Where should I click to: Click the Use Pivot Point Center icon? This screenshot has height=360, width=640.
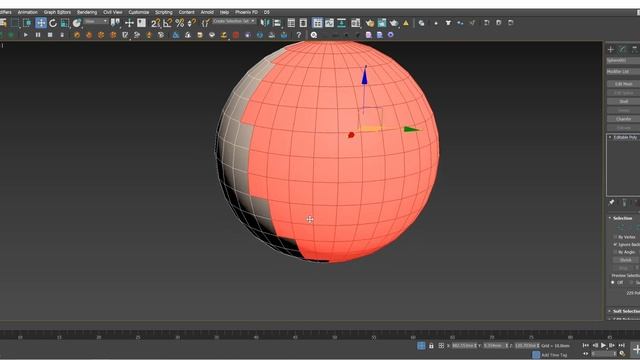116,23
